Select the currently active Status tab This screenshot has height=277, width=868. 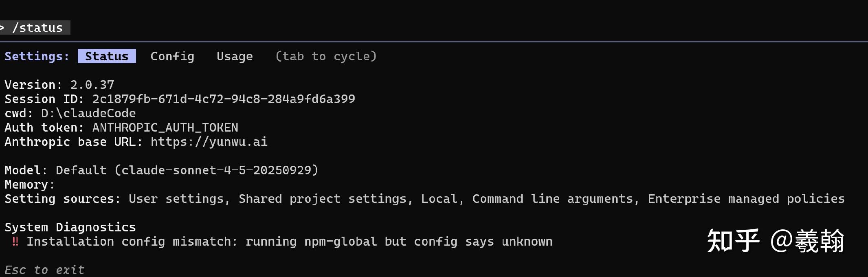point(106,56)
